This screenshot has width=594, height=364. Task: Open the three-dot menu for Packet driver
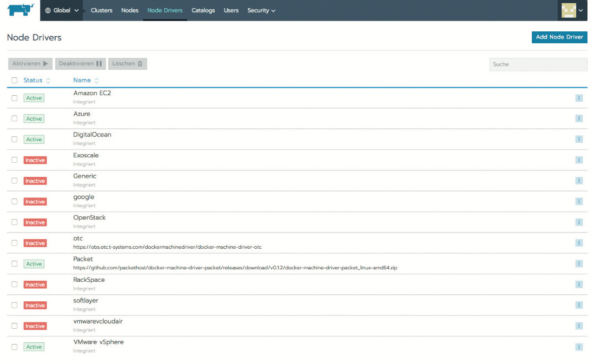(579, 263)
